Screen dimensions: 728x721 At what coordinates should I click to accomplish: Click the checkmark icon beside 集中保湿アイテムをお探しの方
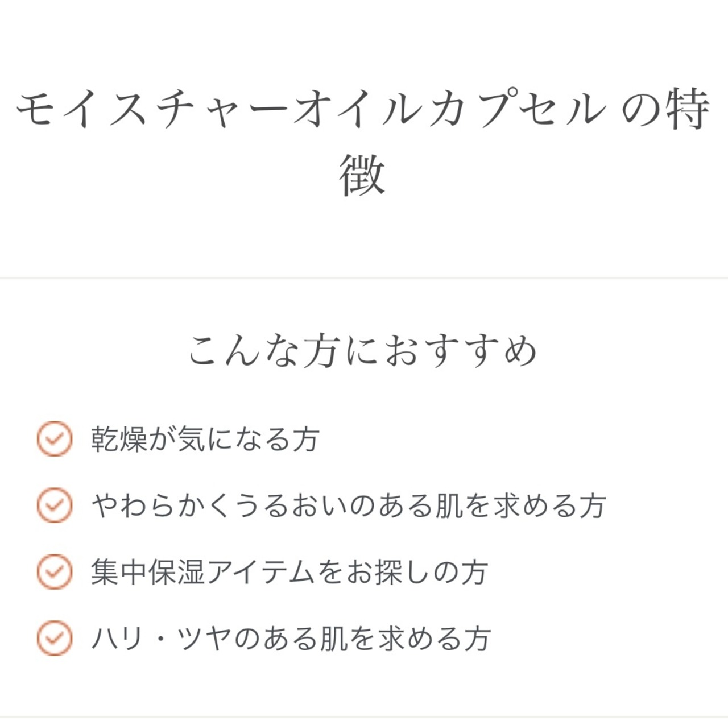click(x=55, y=571)
